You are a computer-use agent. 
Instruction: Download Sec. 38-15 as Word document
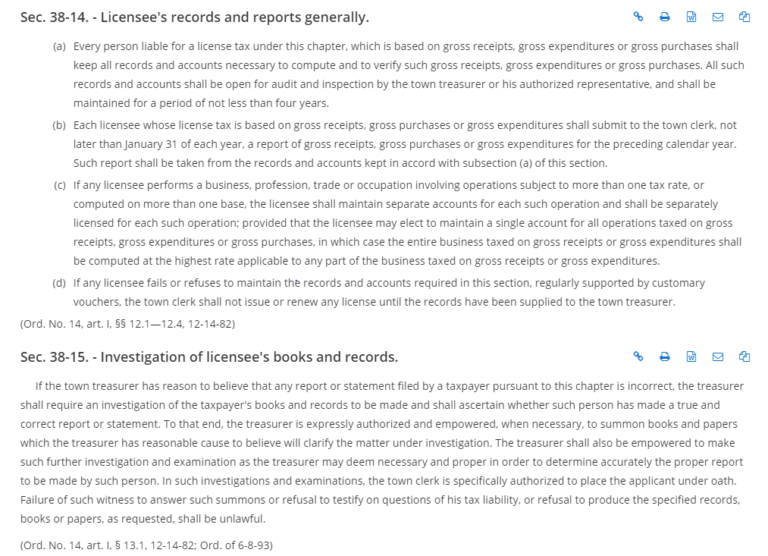691,356
